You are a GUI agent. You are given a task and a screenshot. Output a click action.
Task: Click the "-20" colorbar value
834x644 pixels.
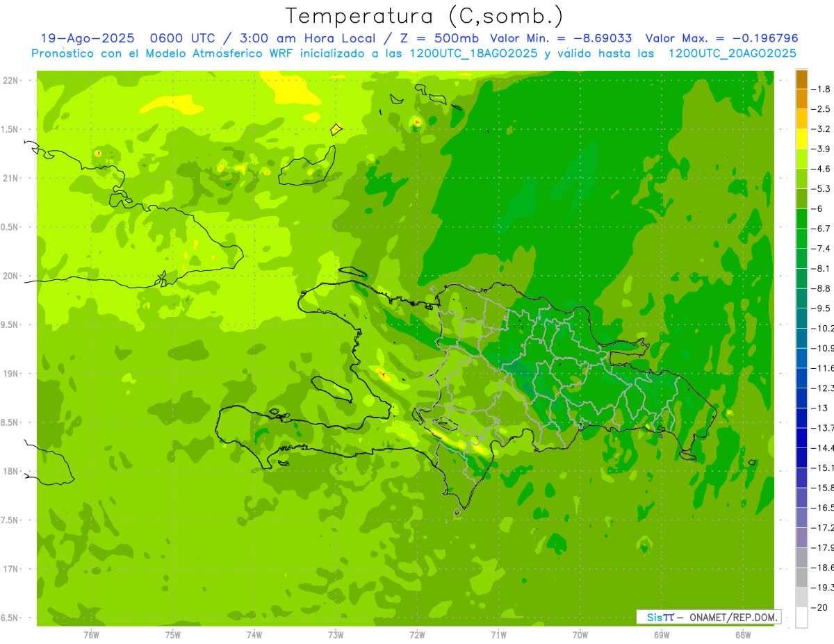[820, 607]
